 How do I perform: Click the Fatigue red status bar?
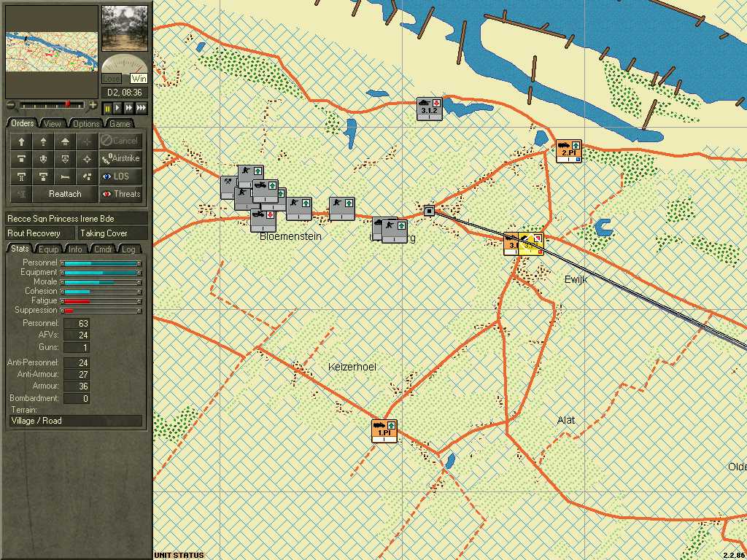click(102, 301)
